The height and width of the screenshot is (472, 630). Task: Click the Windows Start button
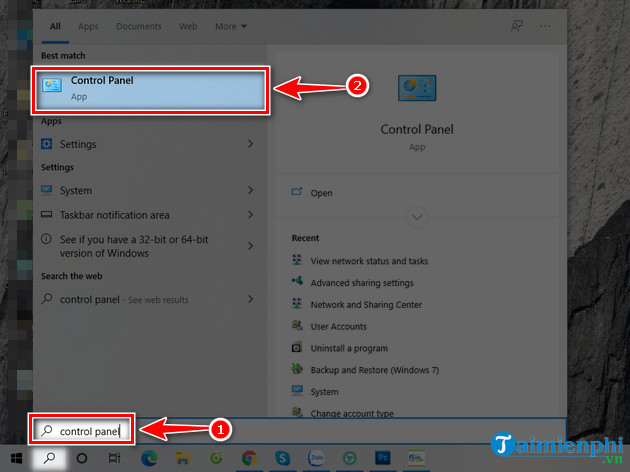click(16, 458)
